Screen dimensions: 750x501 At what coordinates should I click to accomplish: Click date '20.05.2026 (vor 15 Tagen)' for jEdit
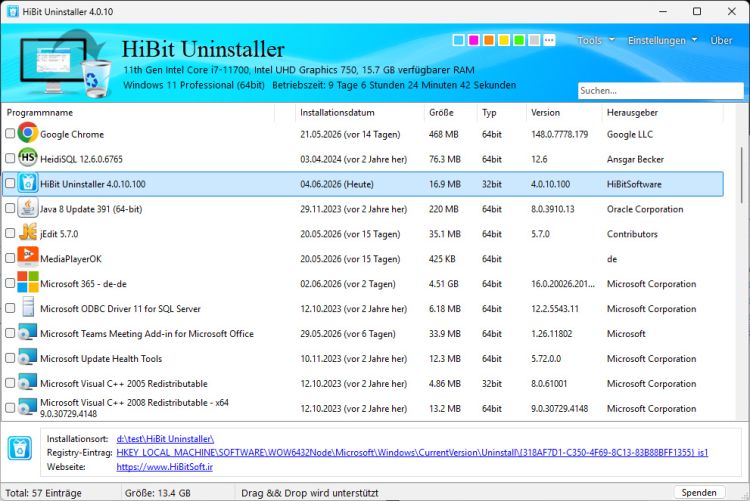tap(350, 234)
